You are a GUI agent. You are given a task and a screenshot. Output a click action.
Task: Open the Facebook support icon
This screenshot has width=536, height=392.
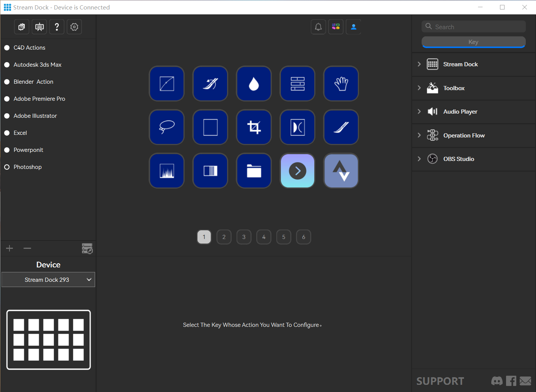pos(511,381)
